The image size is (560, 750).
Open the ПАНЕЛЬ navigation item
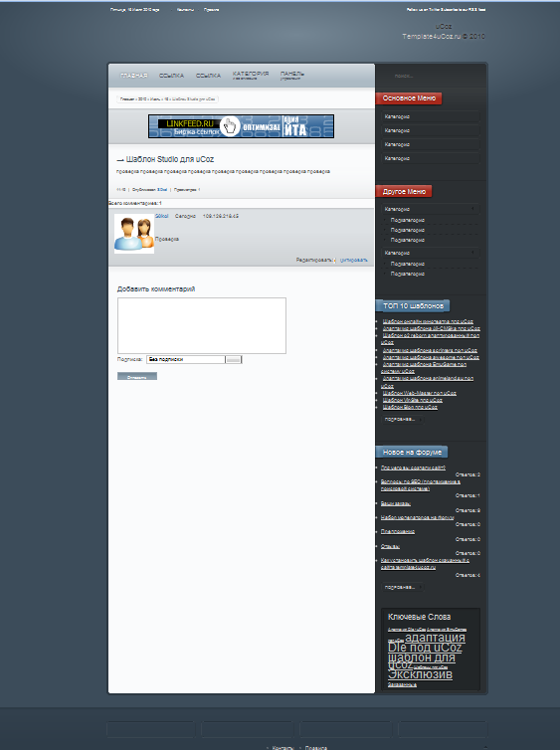click(292, 75)
